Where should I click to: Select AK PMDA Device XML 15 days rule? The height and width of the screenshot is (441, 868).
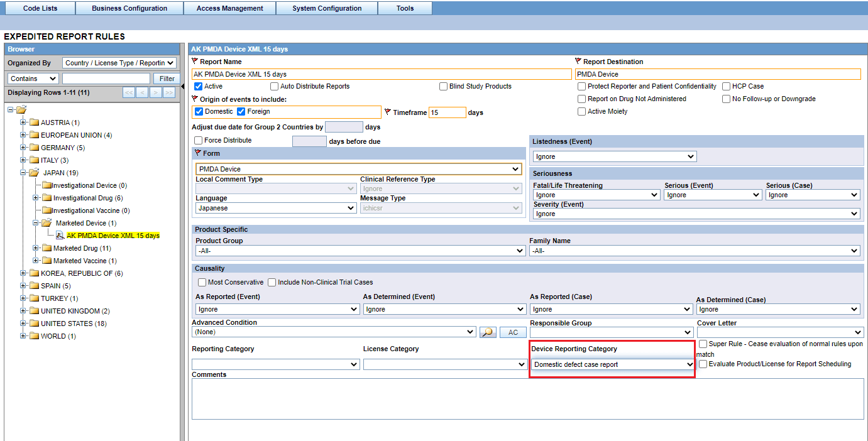[x=113, y=236]
